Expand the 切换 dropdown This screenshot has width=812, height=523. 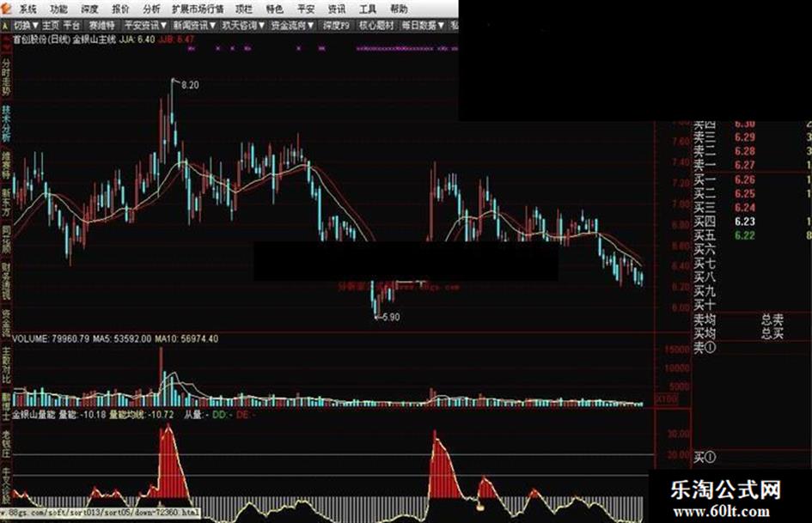click(x=26, y=25)
